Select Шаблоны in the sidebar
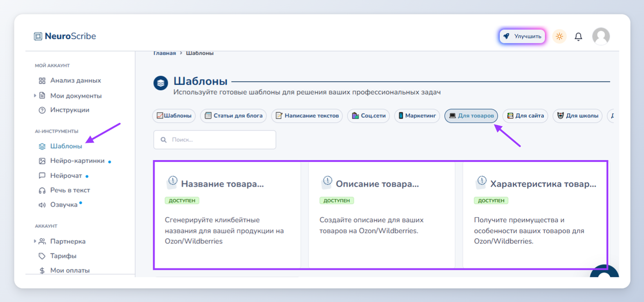The height and width of the screenshot is (302, 644). 66,146
